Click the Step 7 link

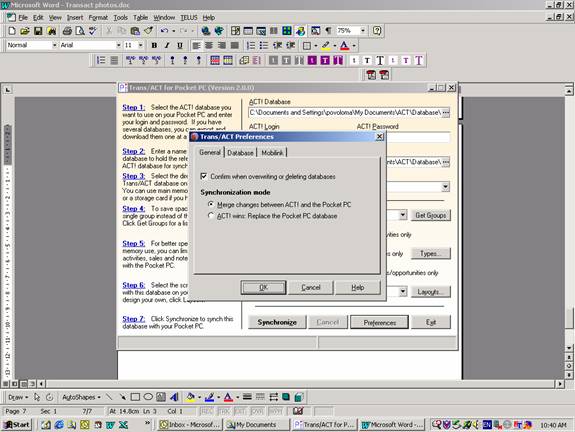pyautogui.click(x=133, y=319)
